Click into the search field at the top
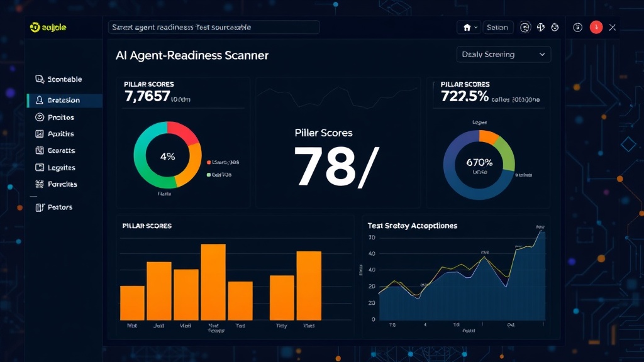644x362 pixels. pos(214,28)
